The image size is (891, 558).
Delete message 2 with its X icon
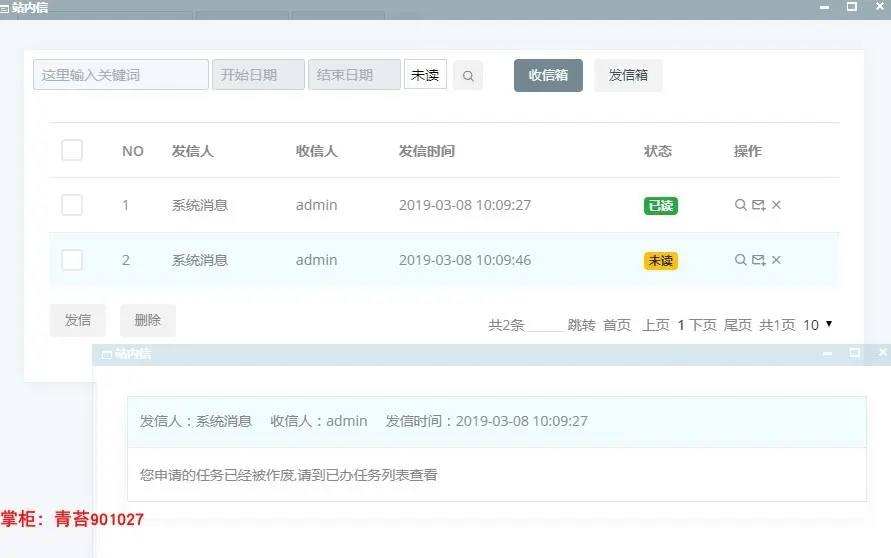[x=776, y=260]
